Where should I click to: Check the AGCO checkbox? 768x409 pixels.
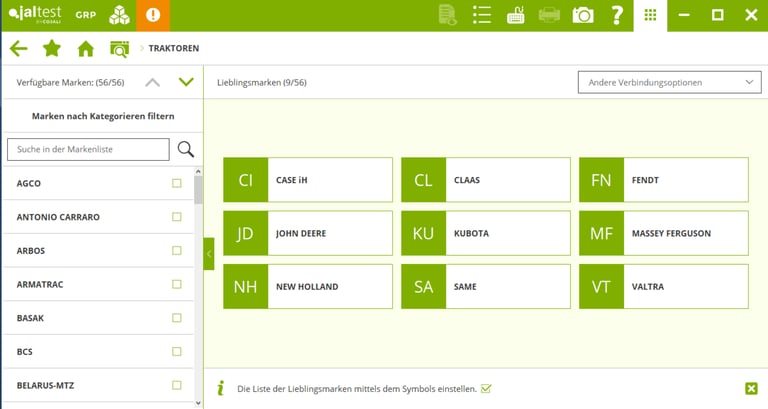(x=177, y=183)
